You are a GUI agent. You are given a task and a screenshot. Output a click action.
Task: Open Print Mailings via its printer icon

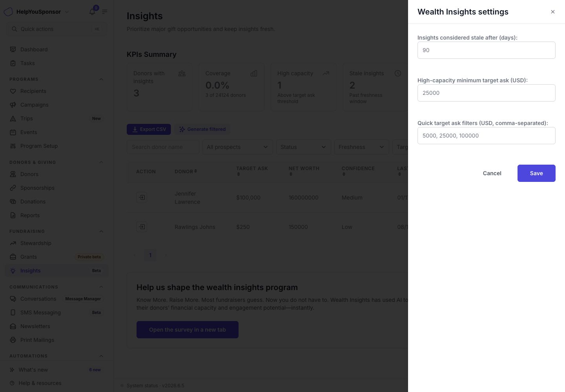13,340
